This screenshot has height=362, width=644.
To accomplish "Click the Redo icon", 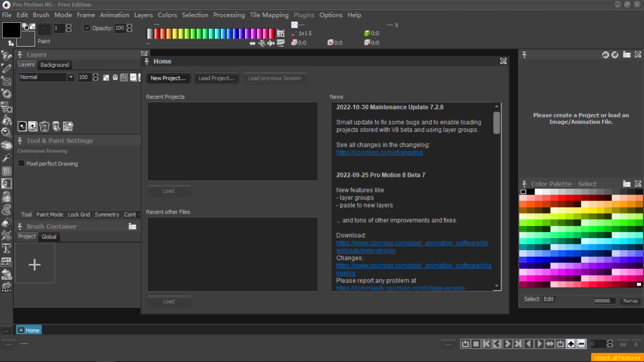I will point(6,287).
